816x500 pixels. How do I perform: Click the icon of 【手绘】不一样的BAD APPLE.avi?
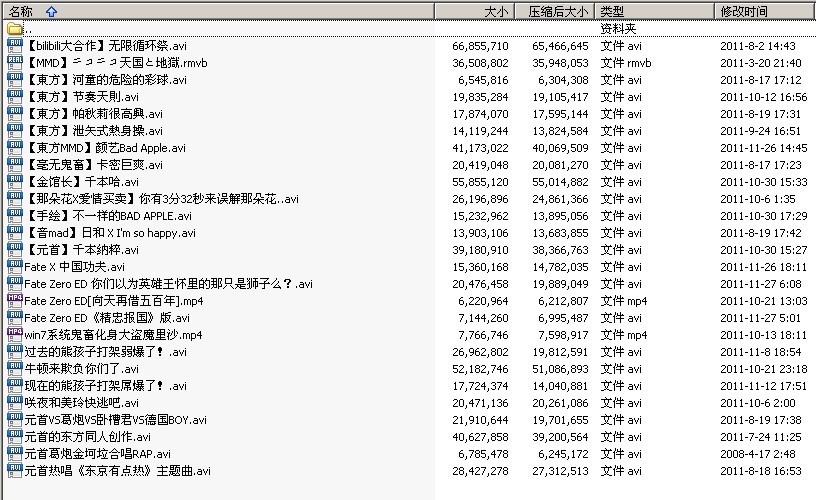pos(14,216)
